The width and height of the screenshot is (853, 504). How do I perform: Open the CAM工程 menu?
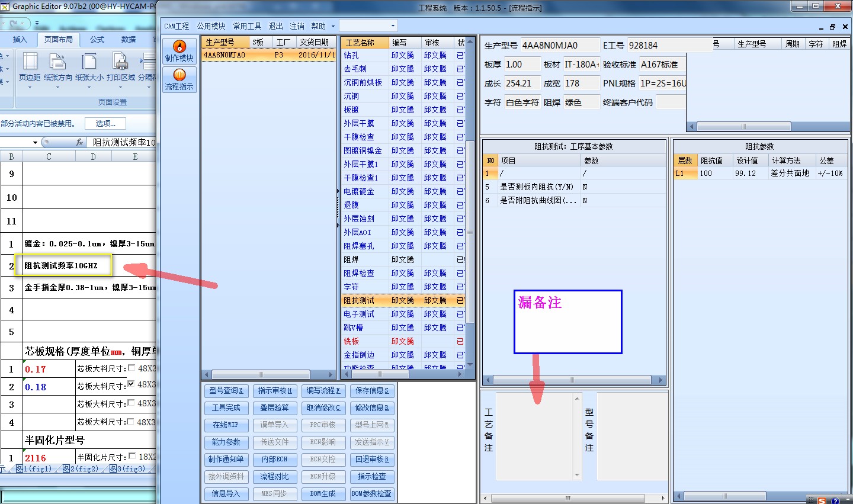tap(177, 26)
